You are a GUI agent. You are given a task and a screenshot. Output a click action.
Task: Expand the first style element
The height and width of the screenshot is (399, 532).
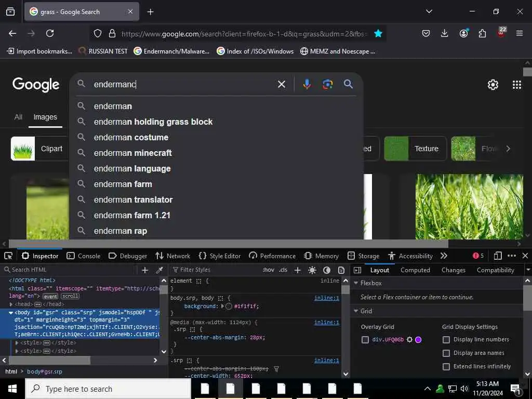click(17, 343)
